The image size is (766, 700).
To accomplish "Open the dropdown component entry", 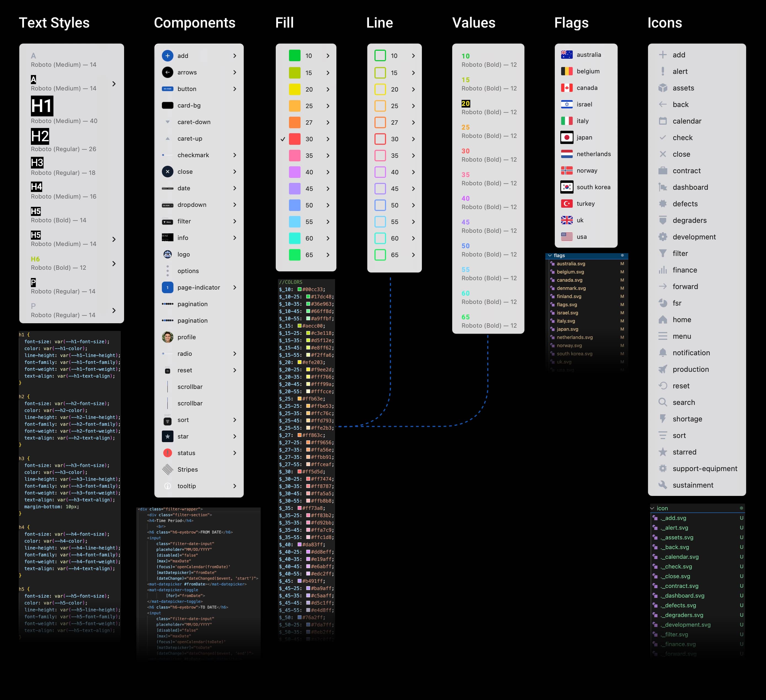I will [x=192, y=205].
